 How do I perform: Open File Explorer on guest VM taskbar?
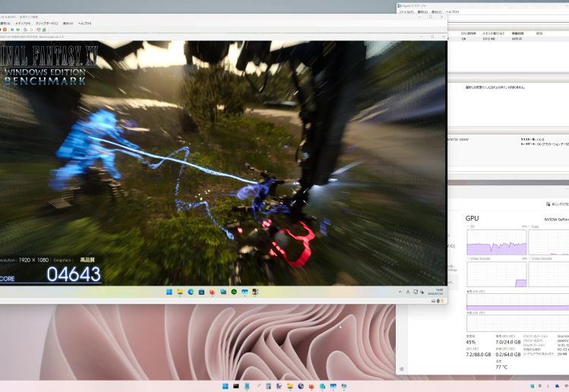tap(179, 292)
